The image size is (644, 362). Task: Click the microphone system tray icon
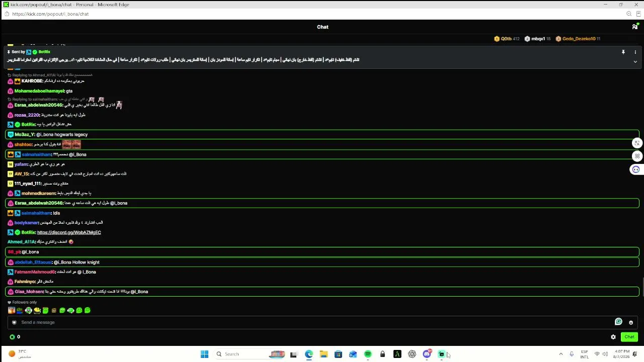pos(572,354)
